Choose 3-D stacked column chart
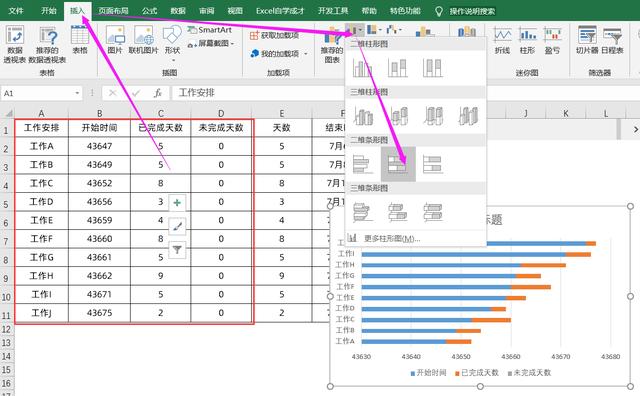 tap(398, 116)
